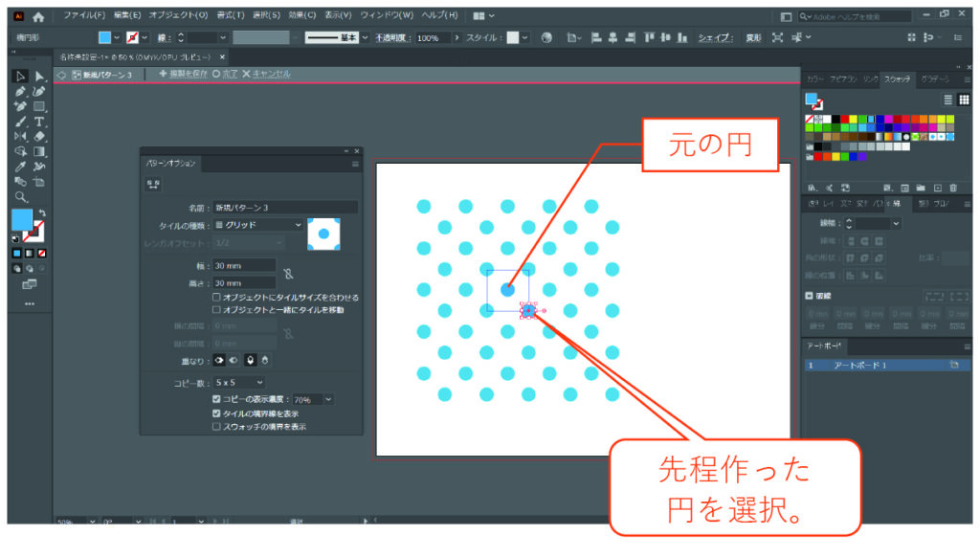Open the 効果(C) menu
The width and height of the screenshot is (980, 558).
[x=301, y=15]
